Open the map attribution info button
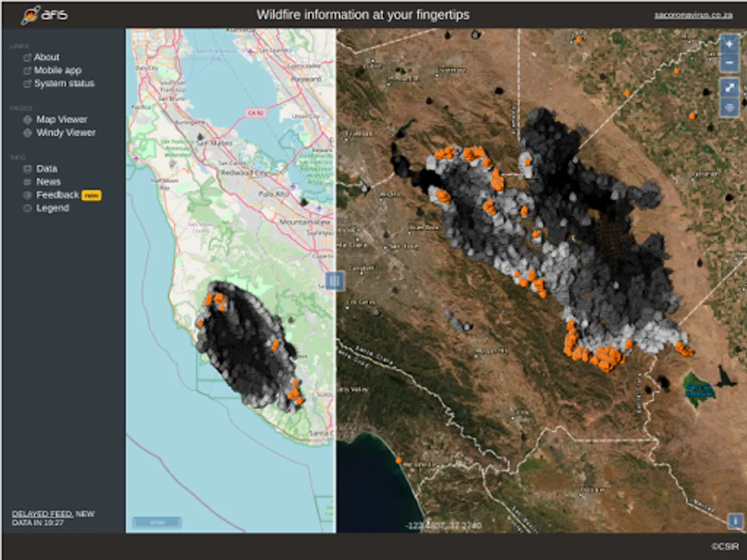 [735, 521]
